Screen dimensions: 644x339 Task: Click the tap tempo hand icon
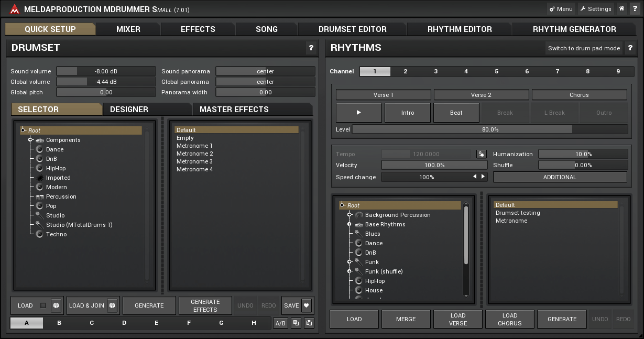[x=481, y=154]
